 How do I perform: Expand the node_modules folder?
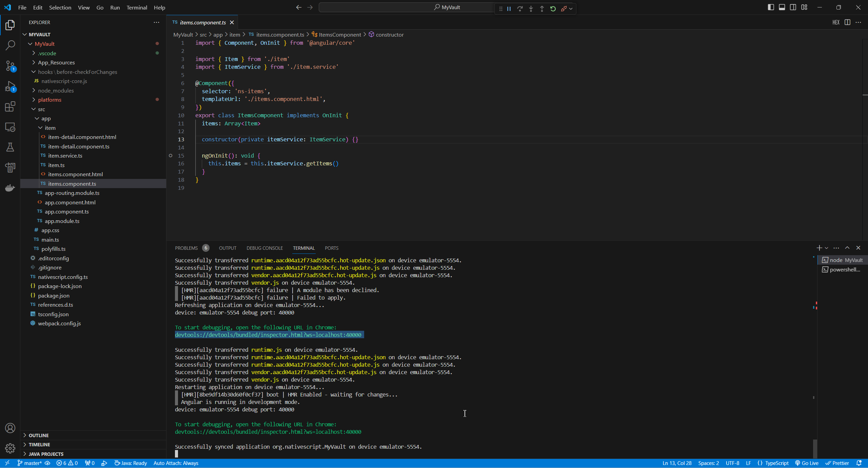(x=56, y=90)
